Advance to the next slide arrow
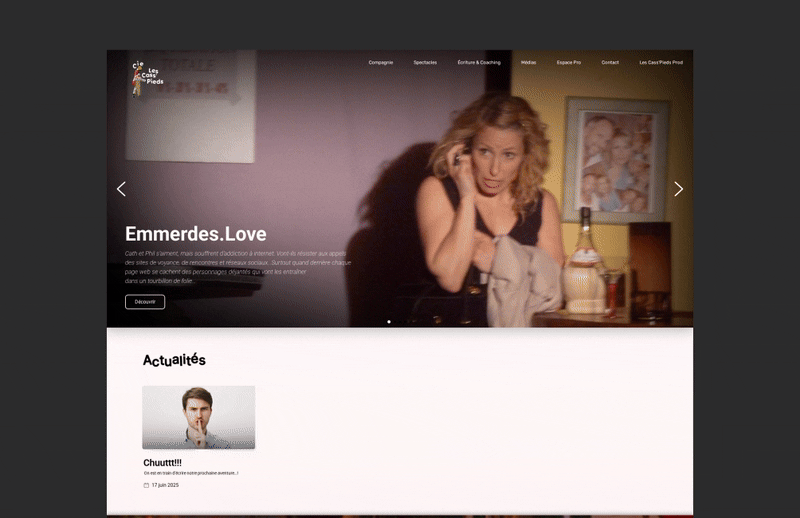The image size is (800, 518). point(678,189)
